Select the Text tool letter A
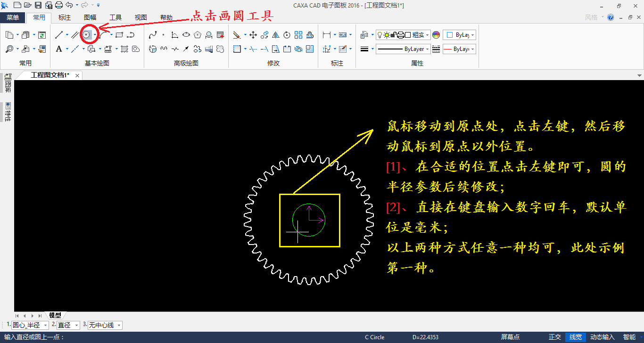 point(59,49)
